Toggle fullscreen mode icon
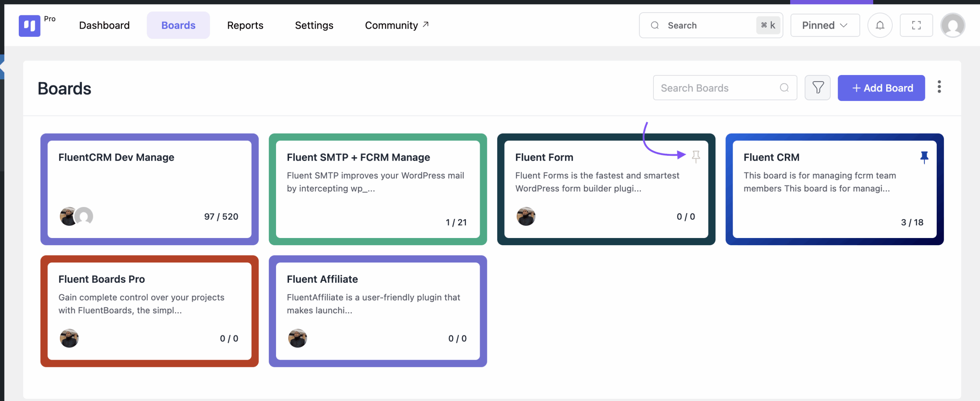 pyautogui.click(x=916, y=25)
